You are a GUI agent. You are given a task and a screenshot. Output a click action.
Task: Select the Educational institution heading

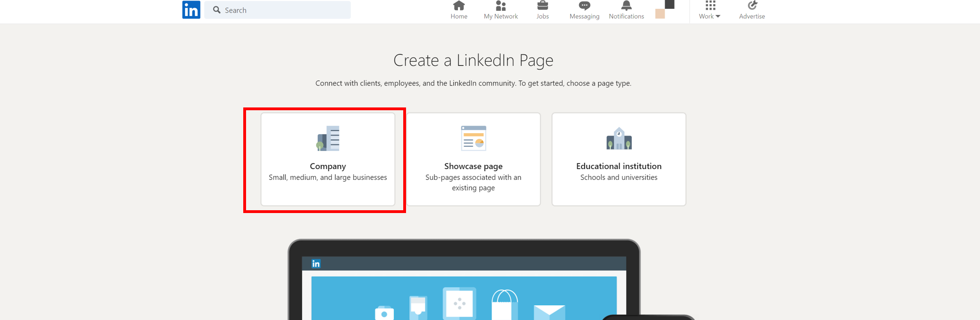pyautogui.click(x=619, y=166)
